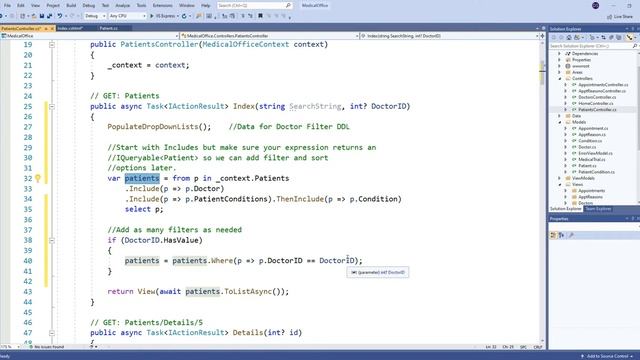Click the highlighted patients variable on line 32
Image resolution: width=640 pixels, height=360 pixels.
pyautogui.click(x=142, y=178)
